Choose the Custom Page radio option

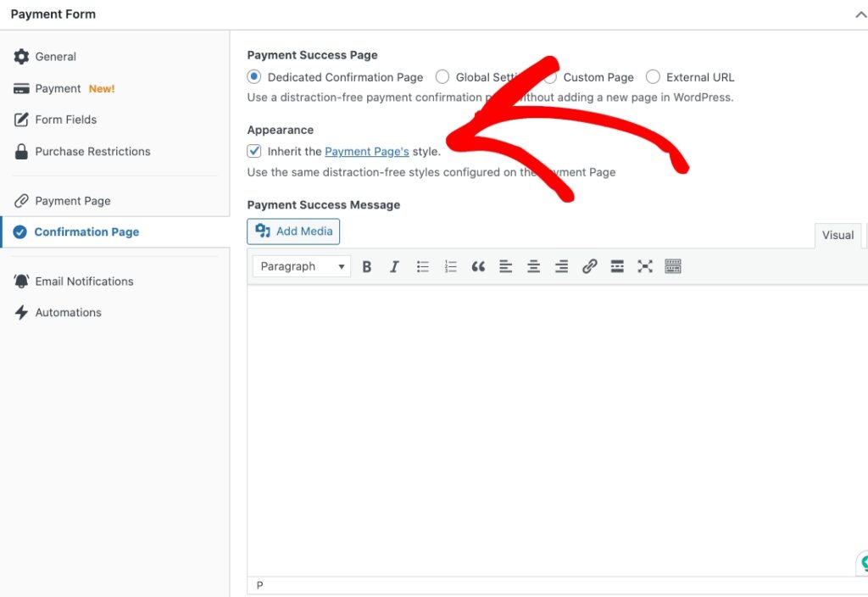[x=551, y=77]
